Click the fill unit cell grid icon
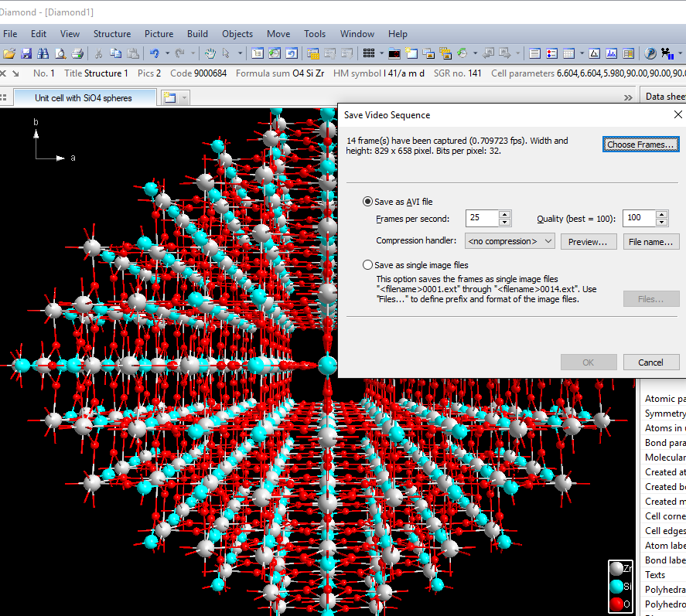This screenshot has height=616, width=686. tap(370, 53)
